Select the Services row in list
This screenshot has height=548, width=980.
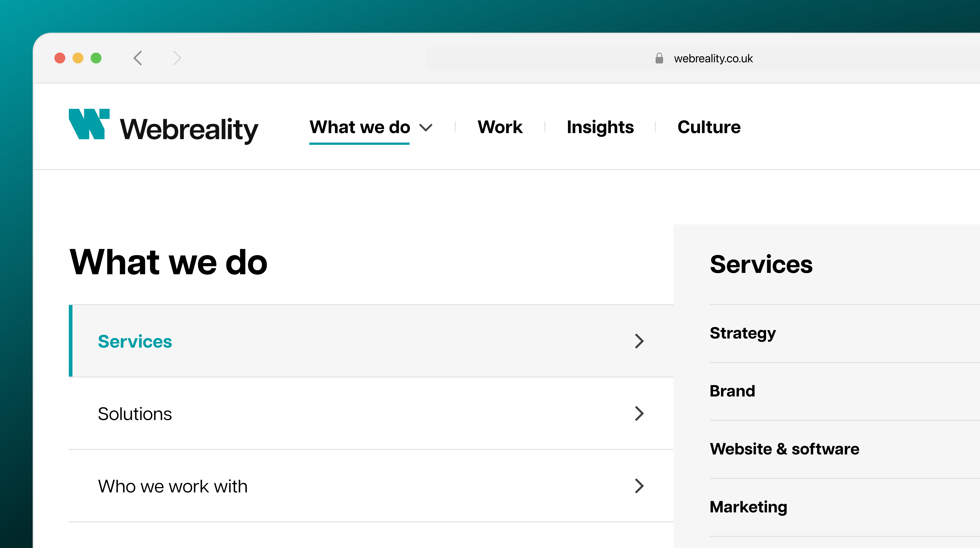371,341
